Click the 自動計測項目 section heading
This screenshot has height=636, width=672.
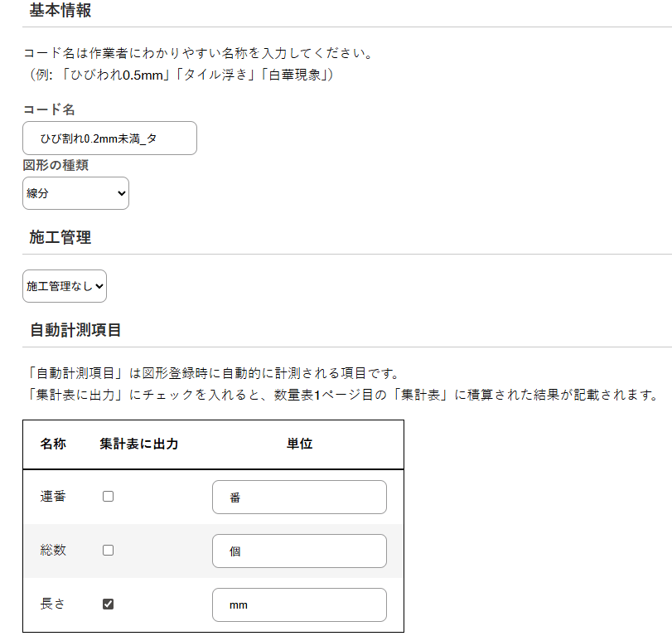[x=75, y=330]
